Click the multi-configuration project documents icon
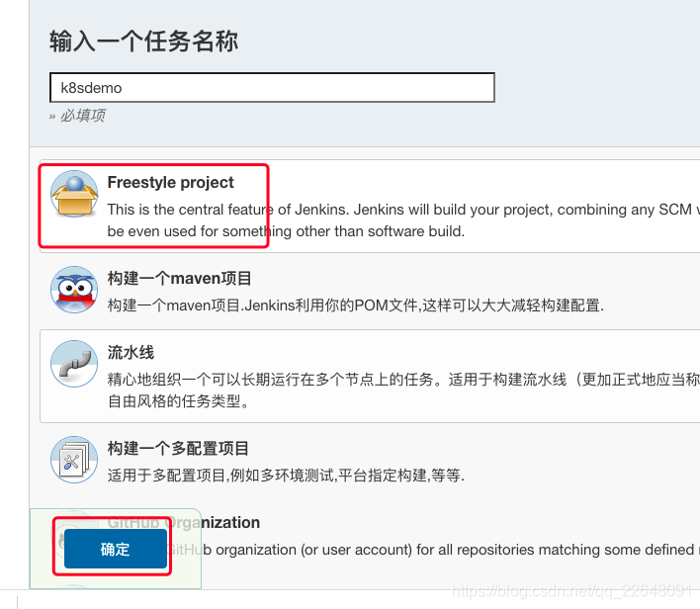This screenshot has height=609, width=700. point(74,460)
